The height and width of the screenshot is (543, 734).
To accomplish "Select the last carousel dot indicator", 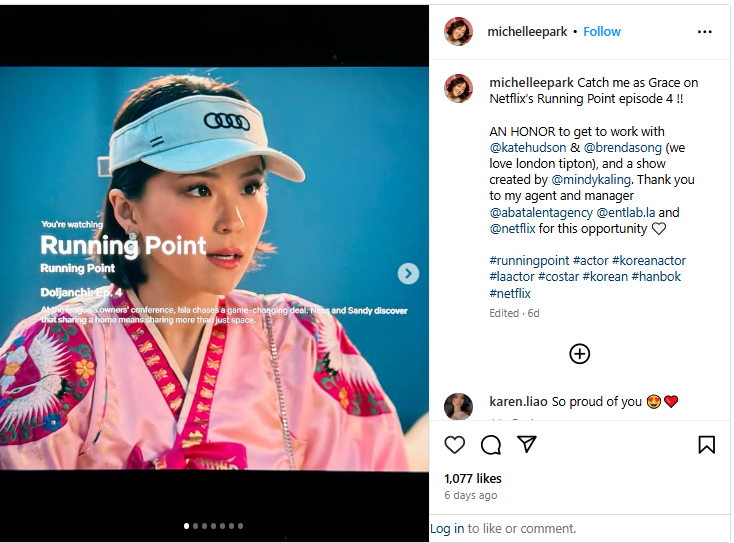I will tap(240, 526).
